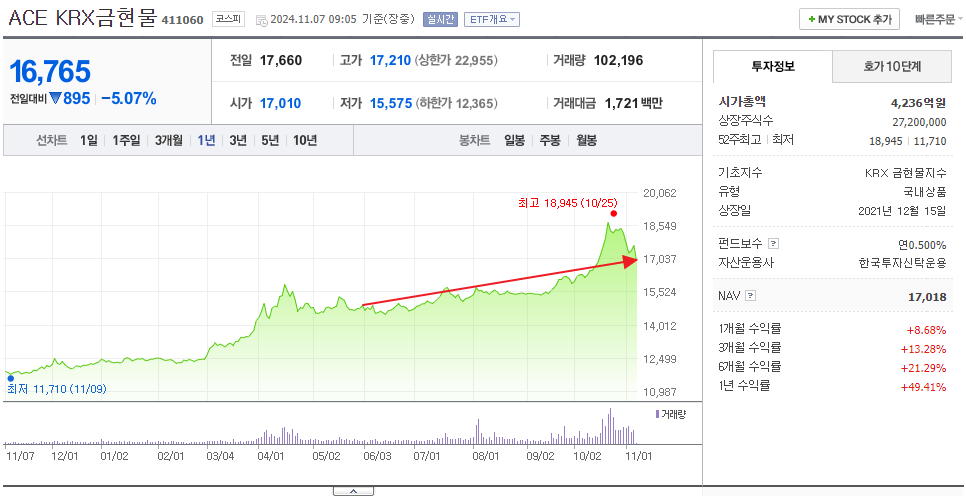Select the 10년 line chart period

point(305,140)
